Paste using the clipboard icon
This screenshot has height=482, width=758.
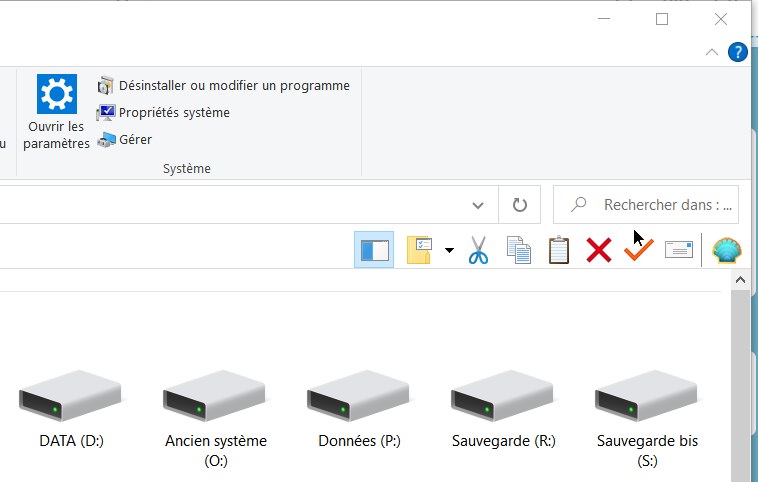tap(559, 250)
